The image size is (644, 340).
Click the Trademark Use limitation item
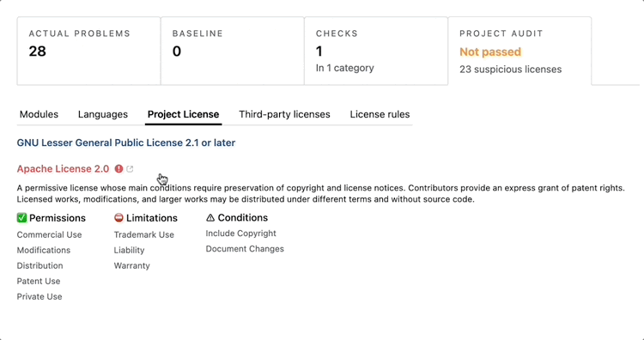coord(144,235)
